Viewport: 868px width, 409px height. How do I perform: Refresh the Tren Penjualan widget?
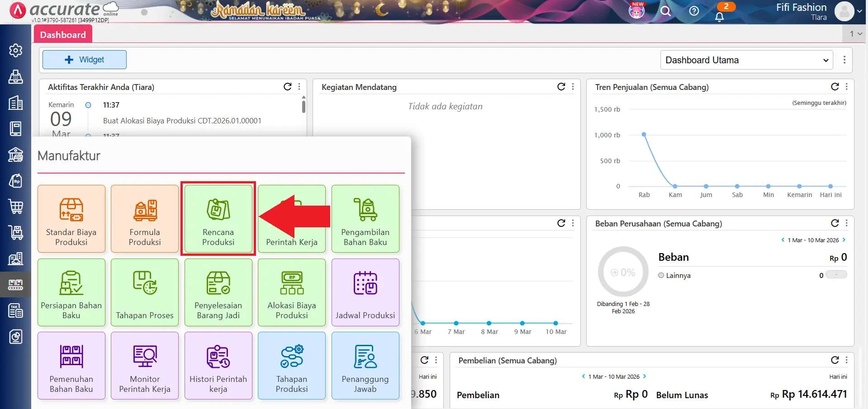click(835, 87)
